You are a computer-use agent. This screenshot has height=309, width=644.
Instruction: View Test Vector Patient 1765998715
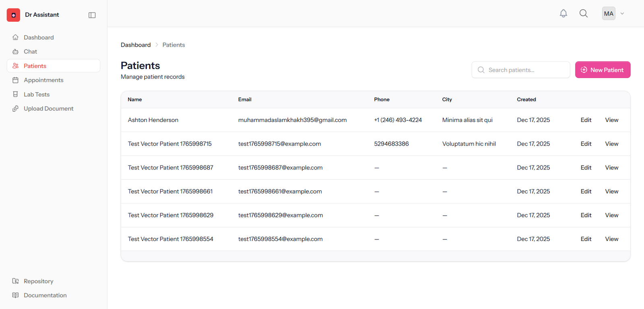click(612, 144)
